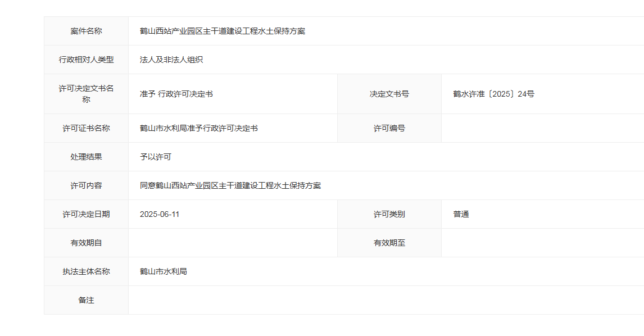Click the empty 许可编号 value cell

point(539,128)
